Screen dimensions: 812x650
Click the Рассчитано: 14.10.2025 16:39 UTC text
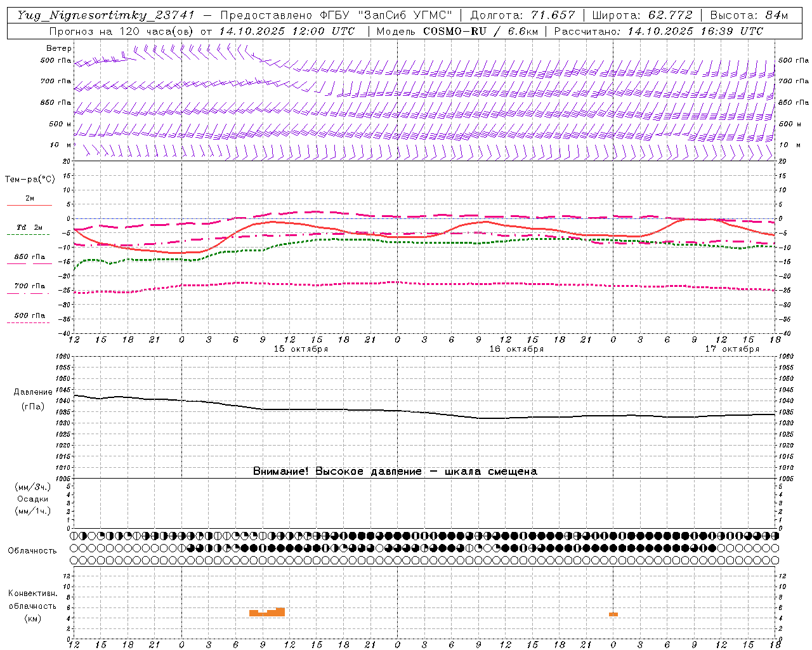[x=658, y=31]
